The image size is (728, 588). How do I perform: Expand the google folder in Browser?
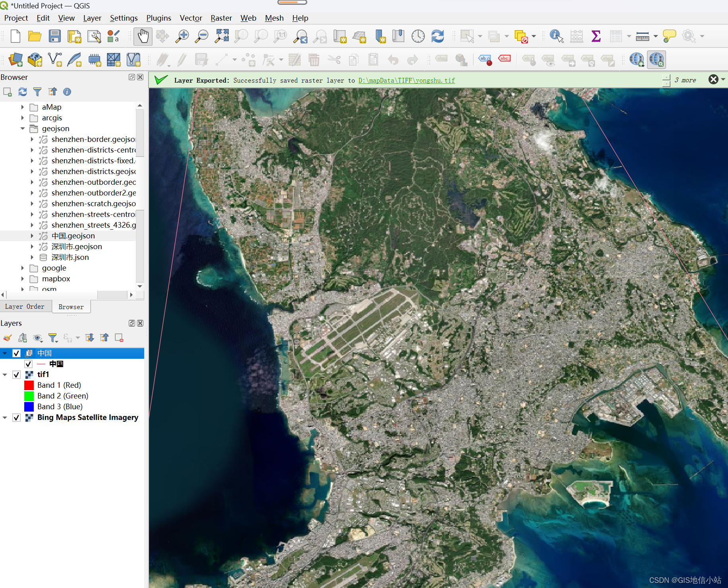point(23,268)
